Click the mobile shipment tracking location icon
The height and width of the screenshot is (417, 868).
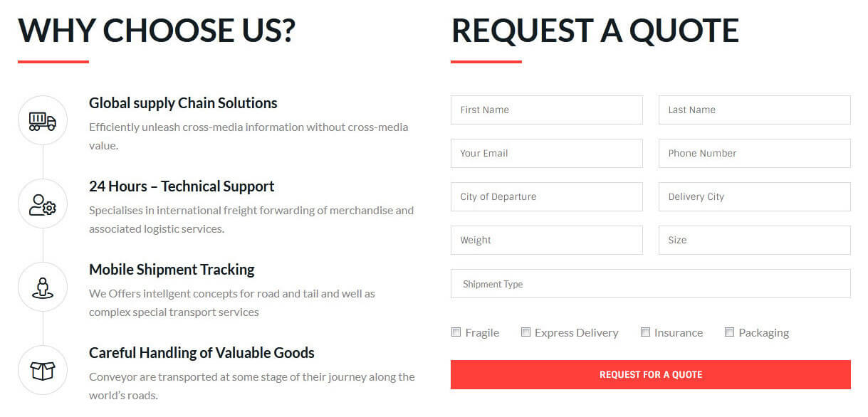click(x=43, y=287)
